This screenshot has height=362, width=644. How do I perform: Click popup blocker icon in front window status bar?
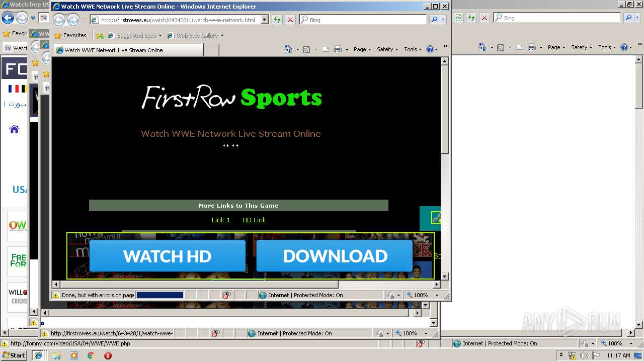pyautogui.click(x=226, y=295)
